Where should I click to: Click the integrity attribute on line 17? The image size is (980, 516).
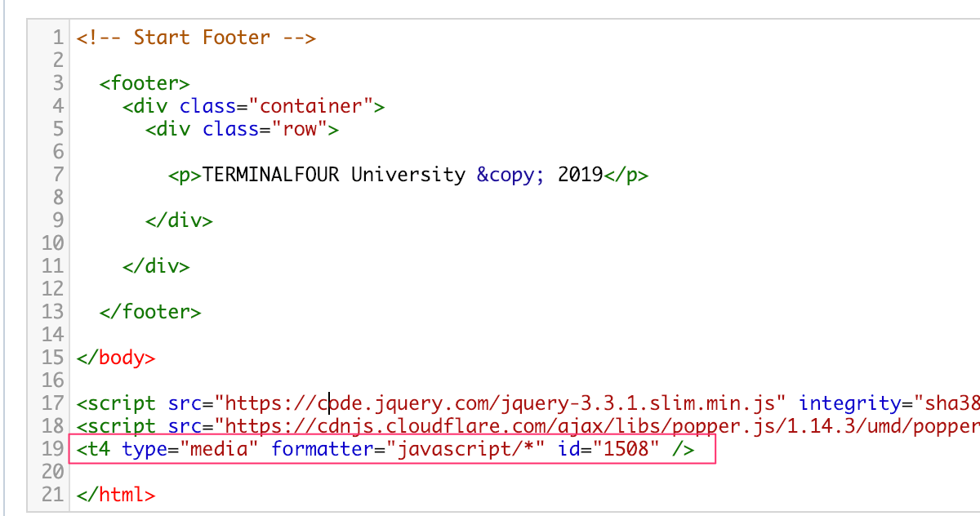click(849, 403)
